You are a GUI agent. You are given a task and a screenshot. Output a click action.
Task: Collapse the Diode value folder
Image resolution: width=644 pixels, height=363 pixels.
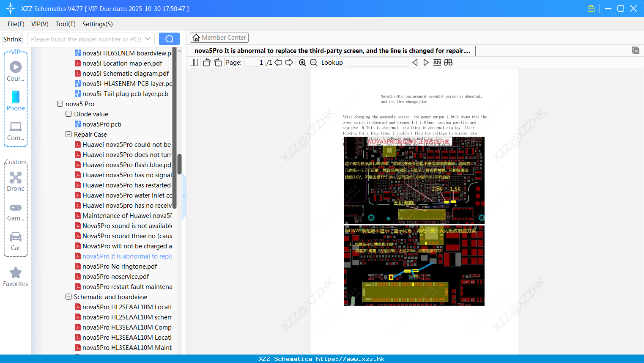(69, 114)
